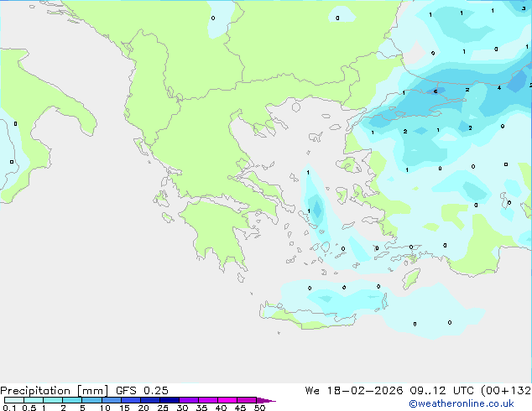Pick the 10–15 mm blue legend swatch

[112, 400]
